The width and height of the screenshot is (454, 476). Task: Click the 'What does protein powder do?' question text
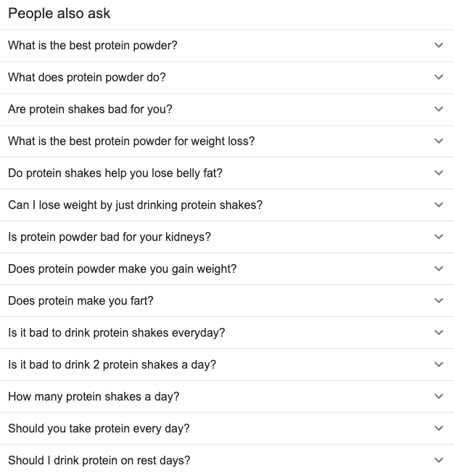tap(87, 77)
